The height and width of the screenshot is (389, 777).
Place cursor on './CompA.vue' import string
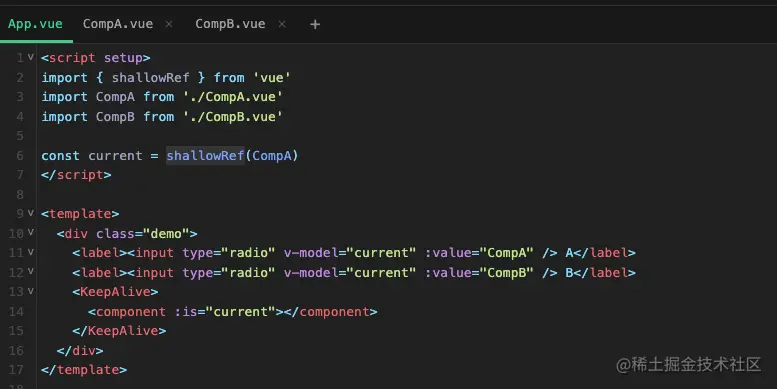[233, 97]
